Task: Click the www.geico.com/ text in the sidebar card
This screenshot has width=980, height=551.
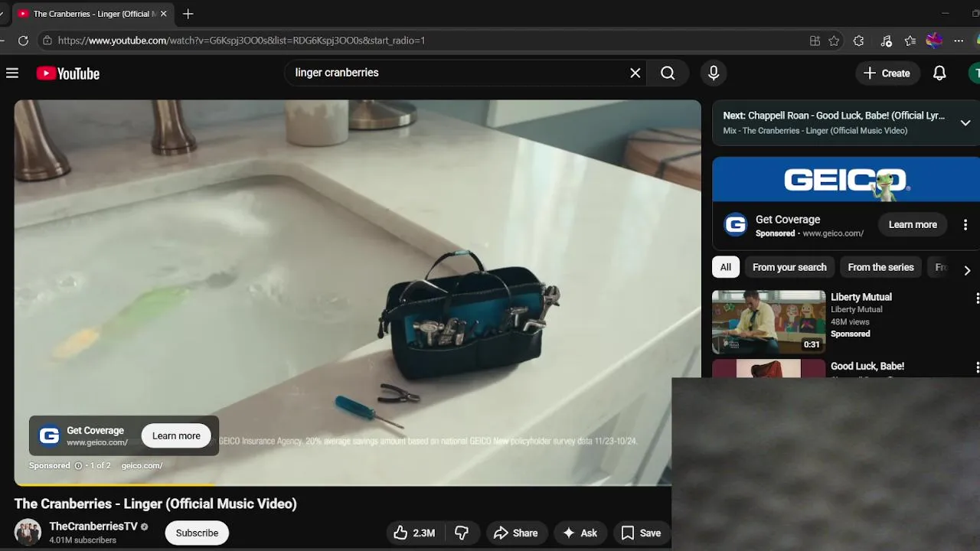Action: [x=833, y=233]
